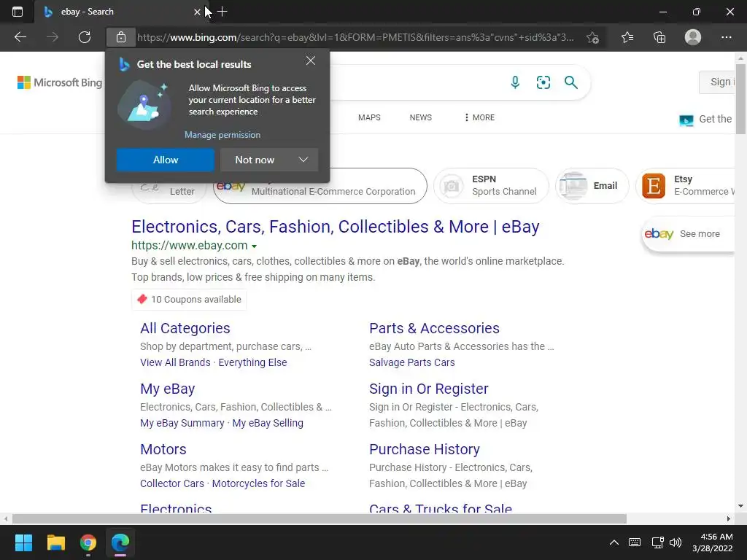
Task: Open the Motorcycles for Sale link
Action: [258, 483]
